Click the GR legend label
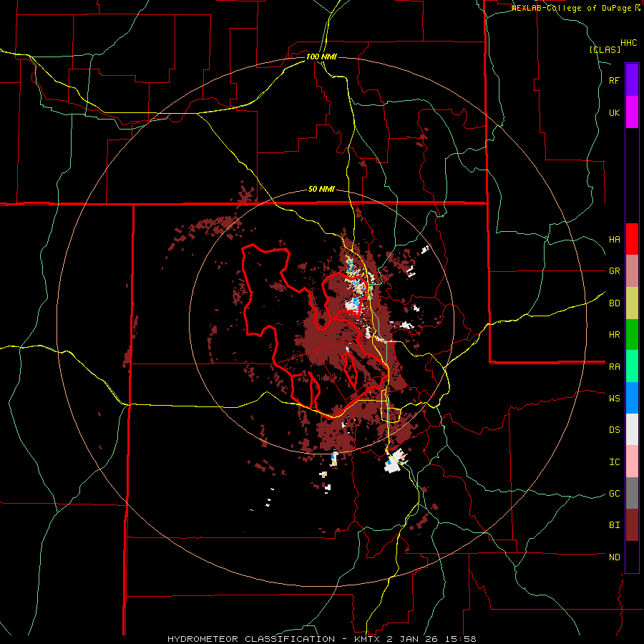 coord(614,271)
